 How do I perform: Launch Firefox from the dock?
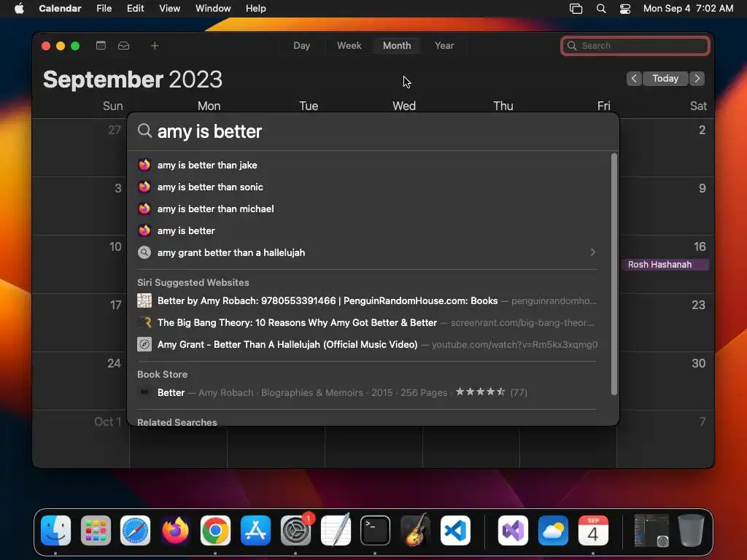175,530
